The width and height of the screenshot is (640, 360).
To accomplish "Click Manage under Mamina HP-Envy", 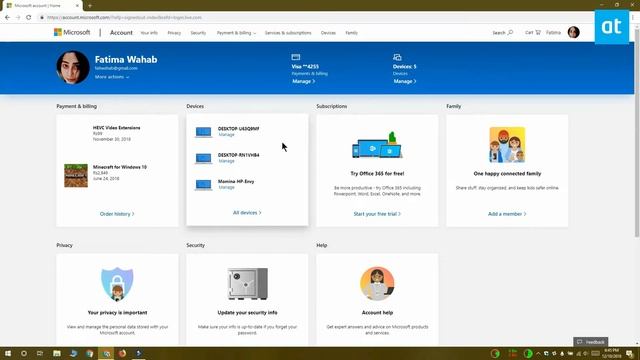I will click(227, 187).
